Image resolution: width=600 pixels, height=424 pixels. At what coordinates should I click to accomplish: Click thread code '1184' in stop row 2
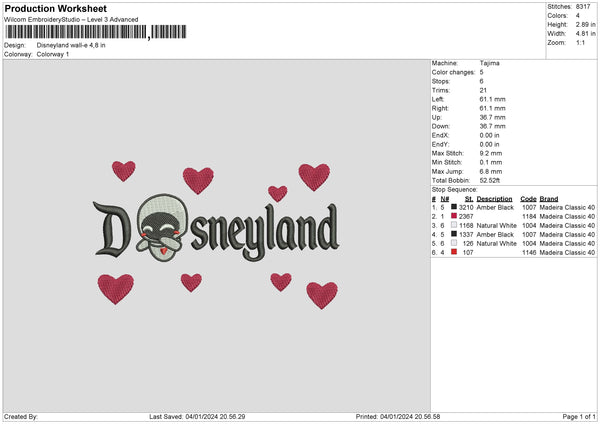529,217
